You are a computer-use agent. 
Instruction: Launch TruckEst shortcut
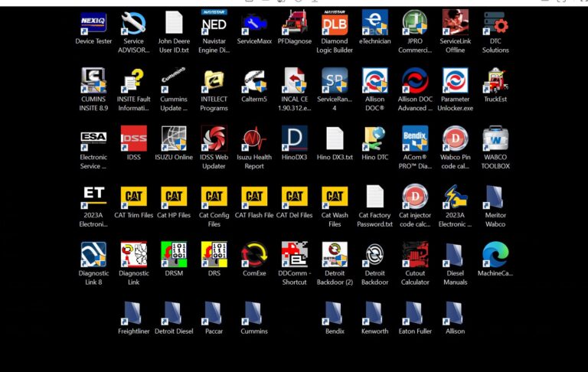(495, 80)
